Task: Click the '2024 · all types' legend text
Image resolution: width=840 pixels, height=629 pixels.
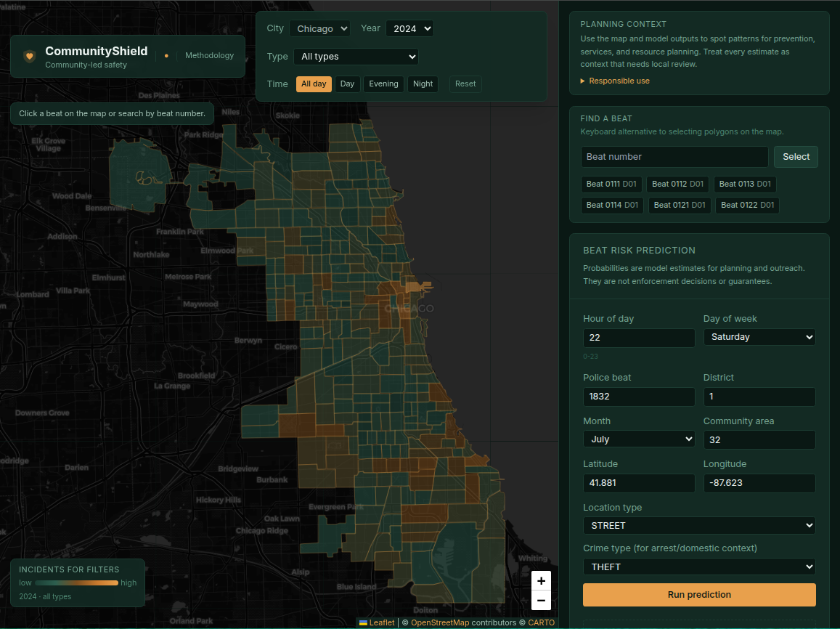Action: (45, 596)
